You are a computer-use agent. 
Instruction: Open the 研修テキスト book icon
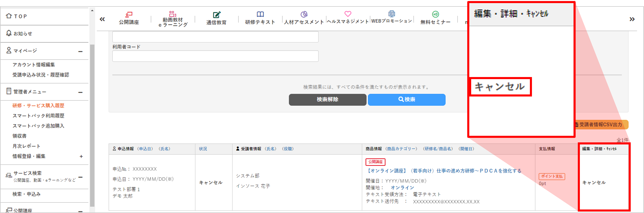coord(260,14)
